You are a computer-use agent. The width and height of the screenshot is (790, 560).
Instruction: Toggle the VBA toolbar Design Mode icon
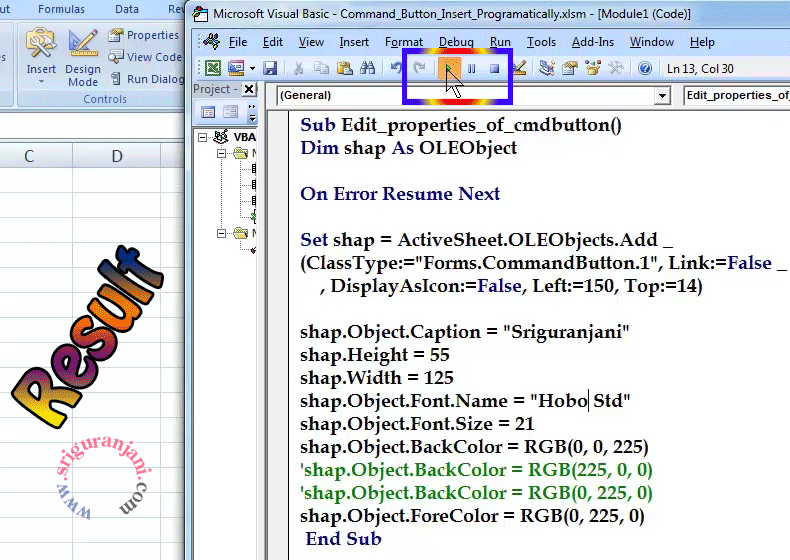pos(518,69)
